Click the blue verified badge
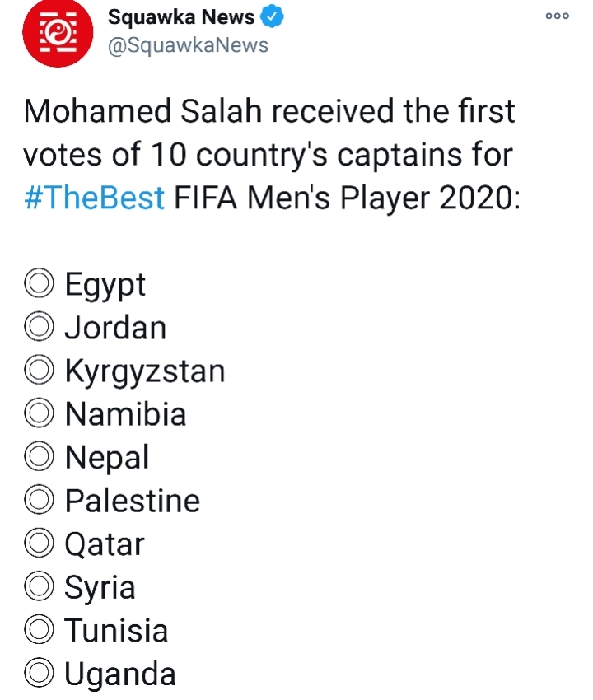593x700 pixels. click(x=273, y=17)
